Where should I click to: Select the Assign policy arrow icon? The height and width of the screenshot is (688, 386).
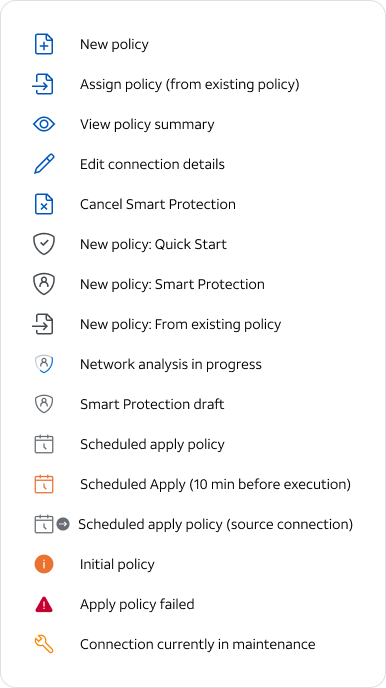(x=43, y=84)
